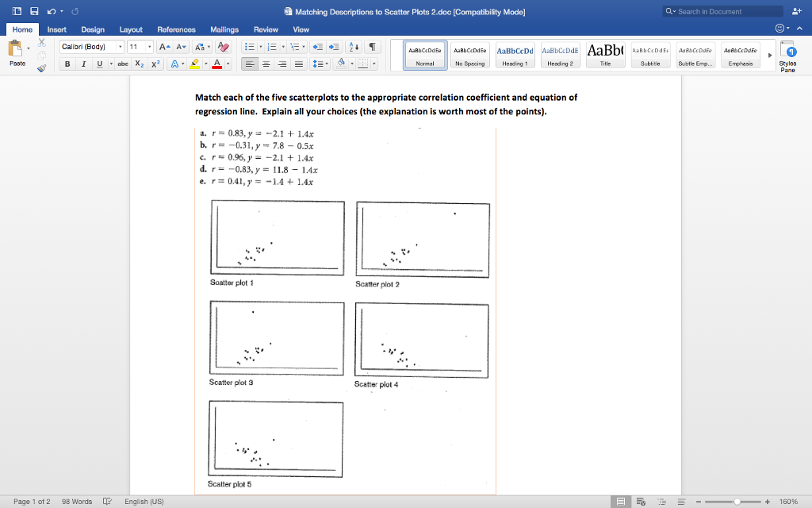Toggle the bulleted list
Image resolution: width=812 pixels, height=508 pixels.
(x=249, y=47)
